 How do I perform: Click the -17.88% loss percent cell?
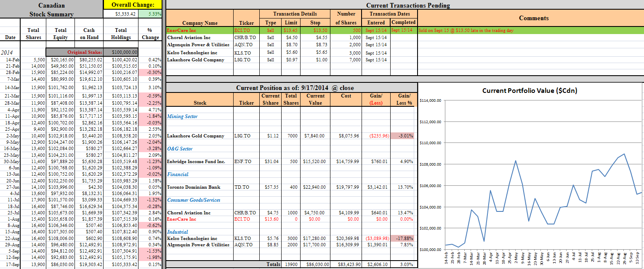coord(402,238)
